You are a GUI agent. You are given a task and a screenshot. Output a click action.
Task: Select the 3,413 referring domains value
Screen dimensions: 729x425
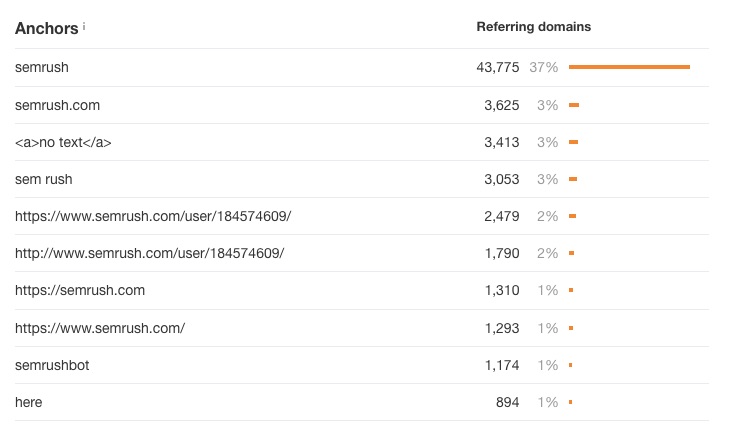pos(502,142)
